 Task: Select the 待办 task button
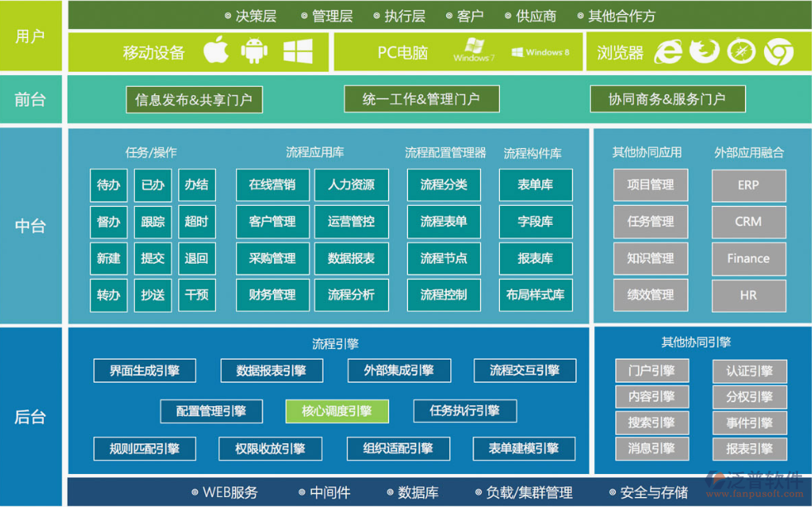point(108,184)
